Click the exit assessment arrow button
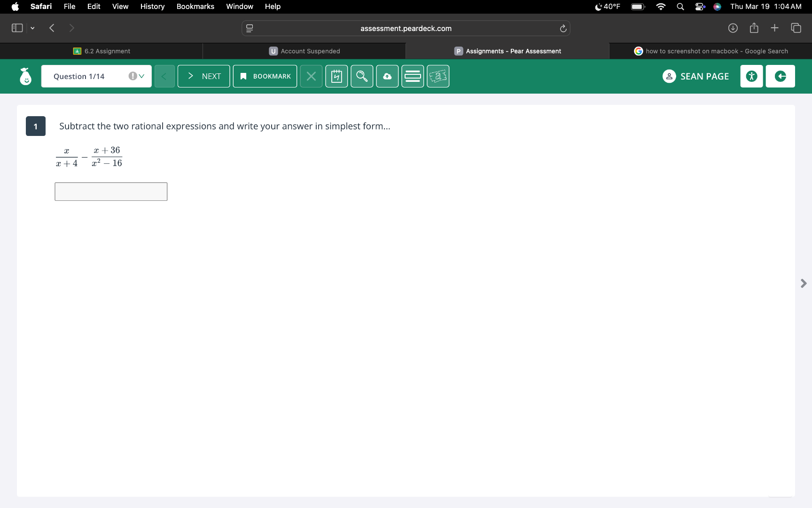Image resolution: width=812 pixels, height=508 pixels. 780,76
